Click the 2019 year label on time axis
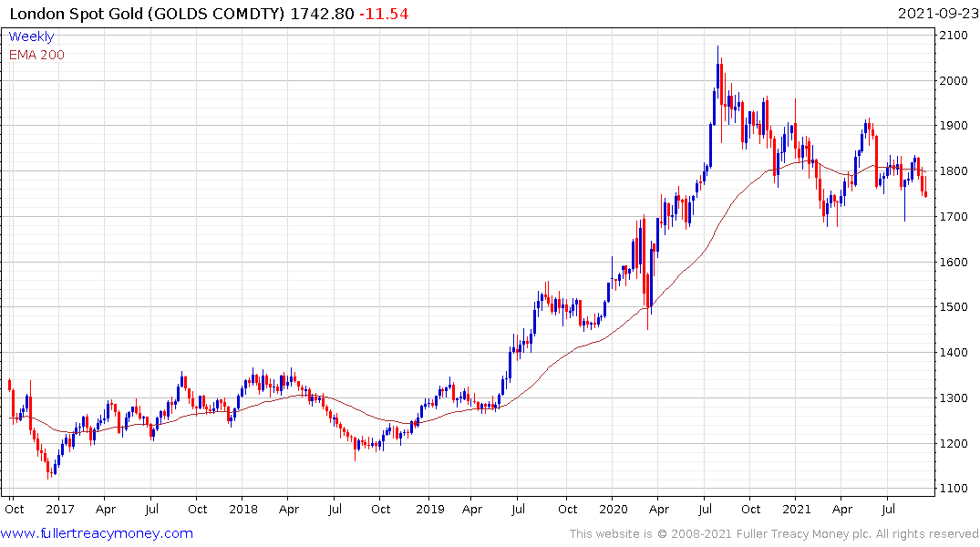This screenshot has height=547, width=980. [430, 510]
